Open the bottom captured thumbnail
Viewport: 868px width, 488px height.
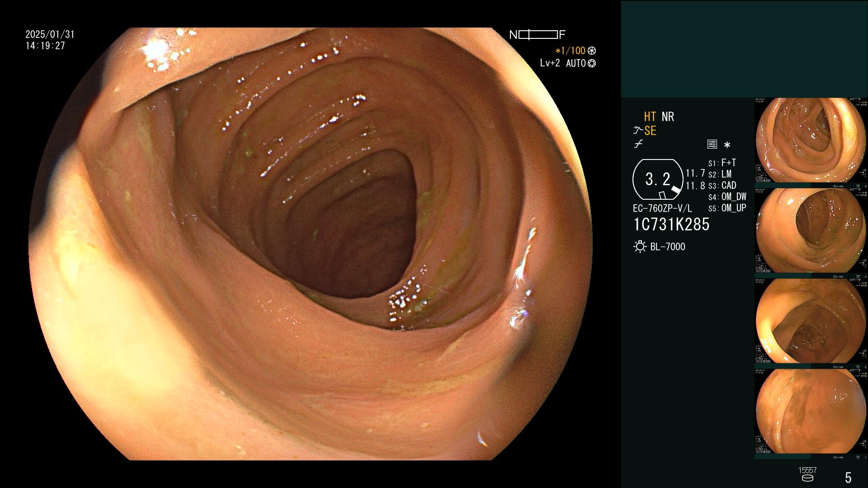(x=811, y=411)
